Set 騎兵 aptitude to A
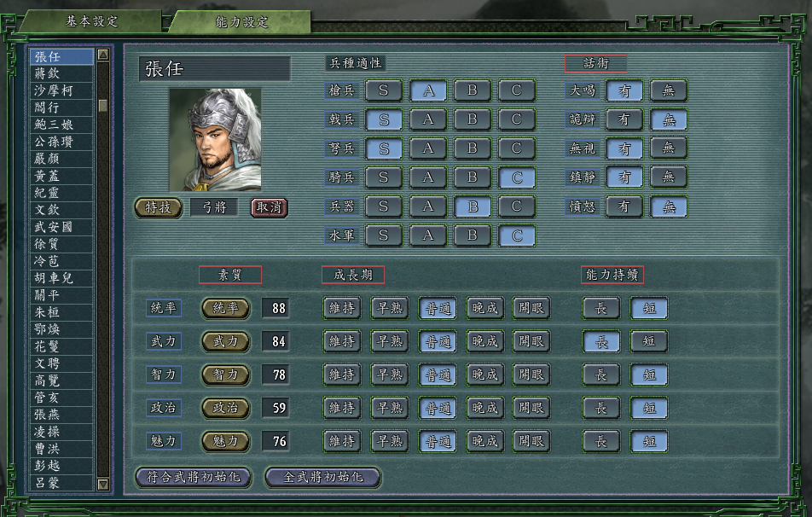 click(428, 177)
